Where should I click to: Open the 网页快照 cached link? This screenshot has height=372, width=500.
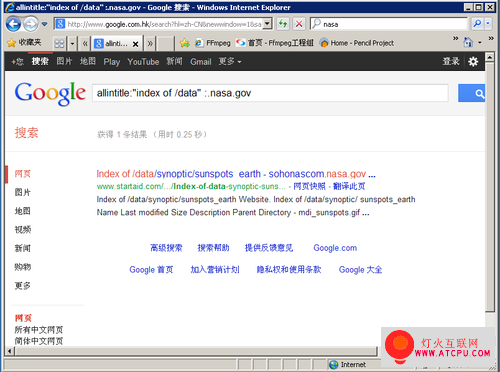(309, 186)
